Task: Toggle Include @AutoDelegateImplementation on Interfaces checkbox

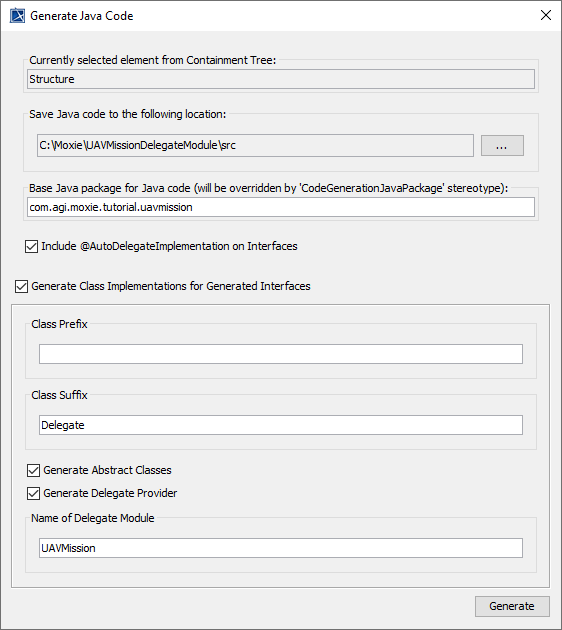Action: pos(31,246)
